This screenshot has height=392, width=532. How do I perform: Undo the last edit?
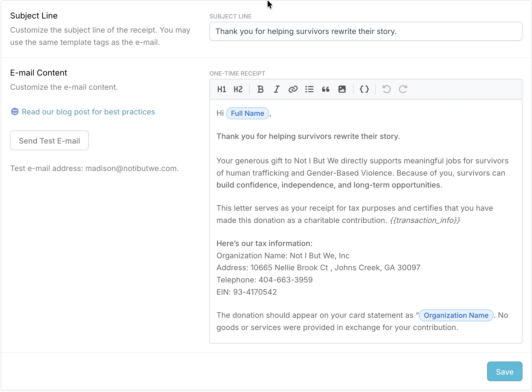pos(386,89)
